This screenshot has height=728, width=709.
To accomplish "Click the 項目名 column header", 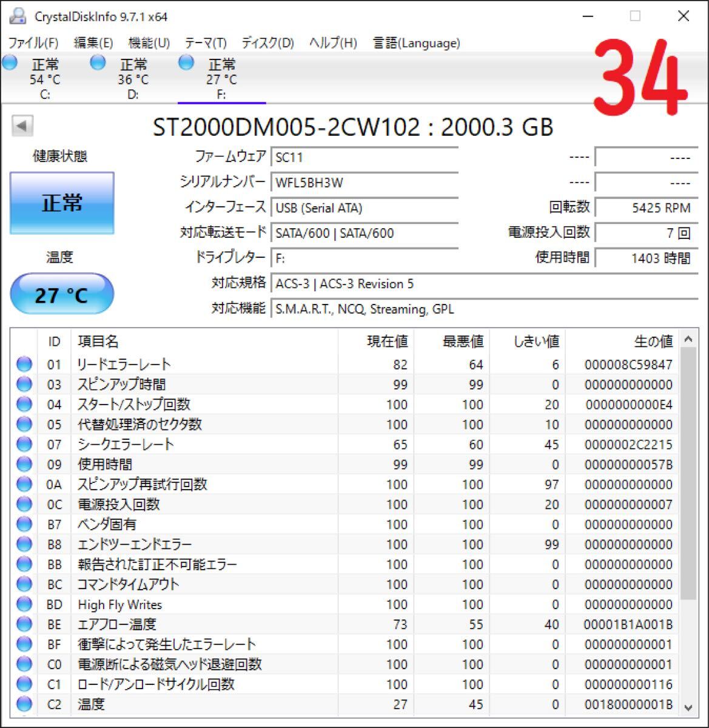I will [204, 342].
